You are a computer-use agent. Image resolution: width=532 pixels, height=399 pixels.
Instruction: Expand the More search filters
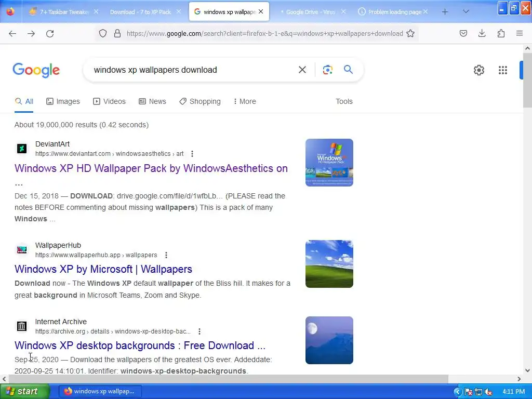(245, 101)
